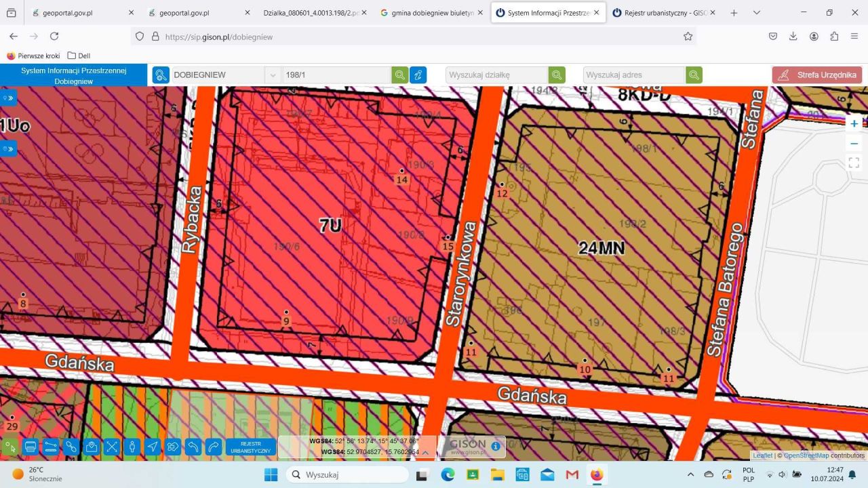This screenshot has height=488, width=868.
Task: Select the map pin marker tool
Action: pyautogui.click(x=92, y=447)
